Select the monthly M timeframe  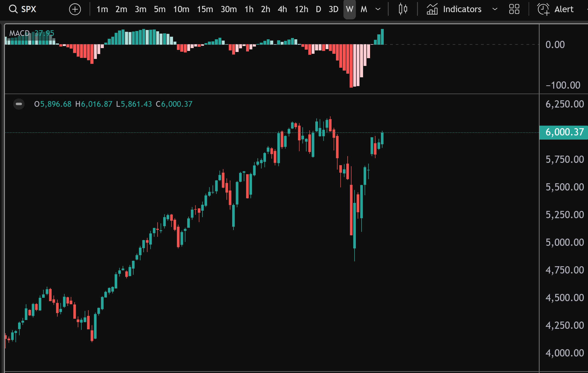[x=364, y=9]
